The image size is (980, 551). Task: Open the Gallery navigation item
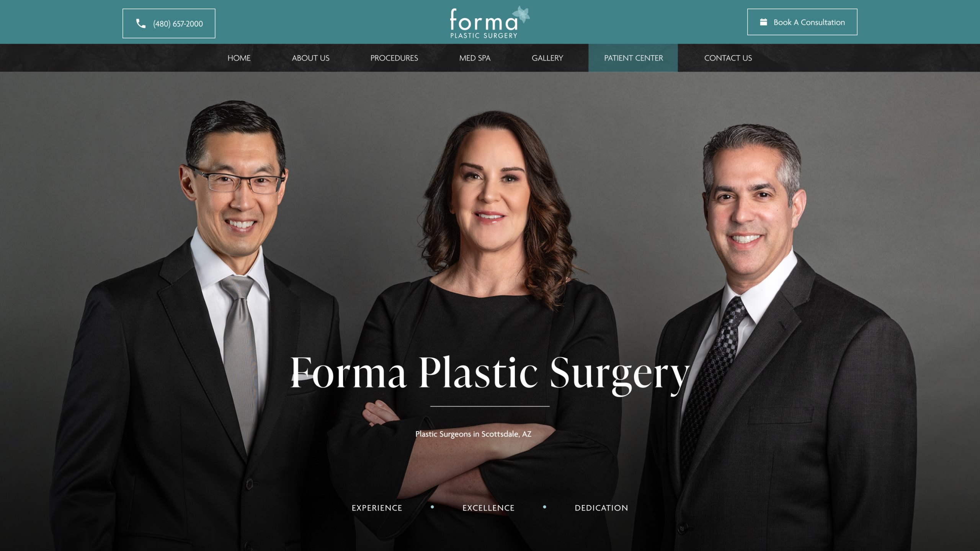[547, 58]
